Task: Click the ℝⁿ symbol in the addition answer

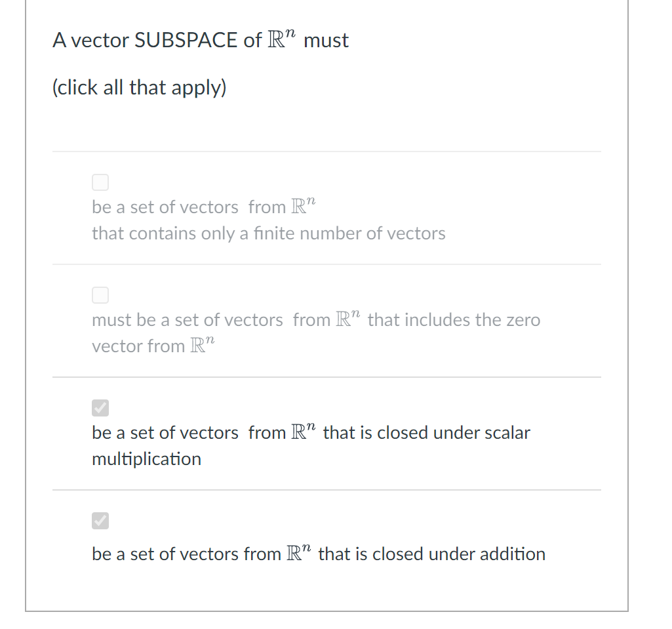Action: tap(299, 553)
